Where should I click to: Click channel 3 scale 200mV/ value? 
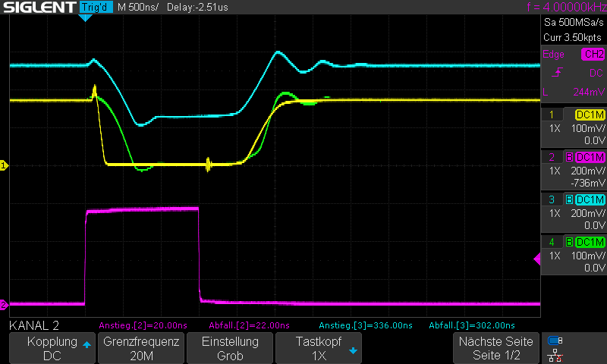[x=588, y=214]
